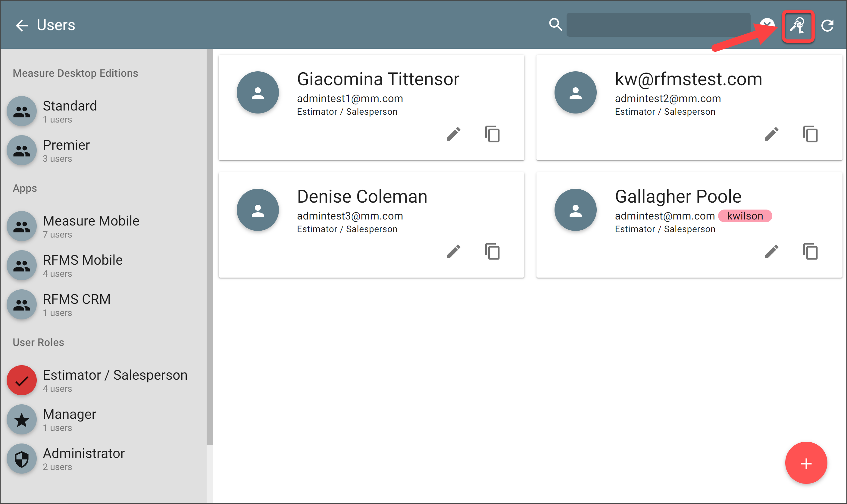The height and width of the screenshot is (504, 847).
Task: Toggle the Manager role filter
Action: point(22,419)
